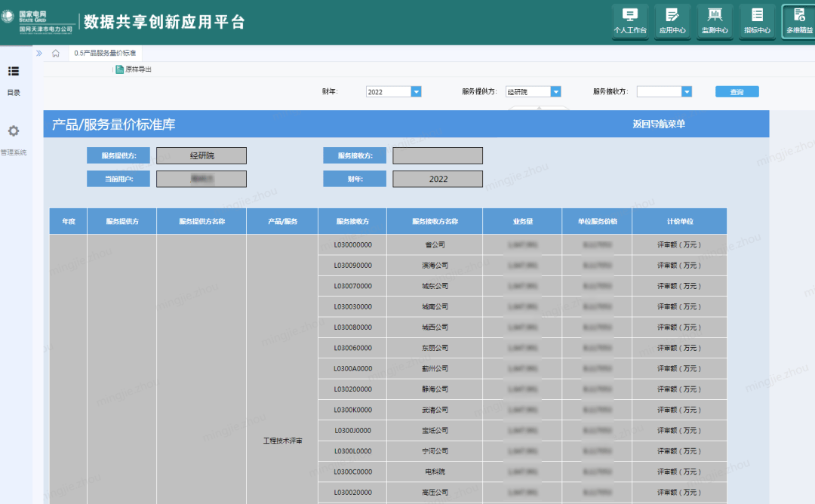Click the 财年 label button in the form
The height and width of the screenshot is (504, 815).
click(355, 179)
